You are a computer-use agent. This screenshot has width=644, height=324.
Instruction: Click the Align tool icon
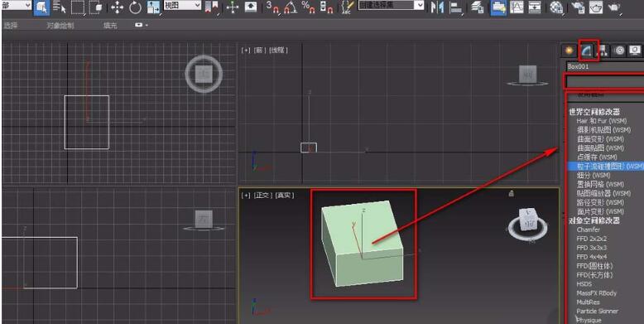click(x=455, y=7)
